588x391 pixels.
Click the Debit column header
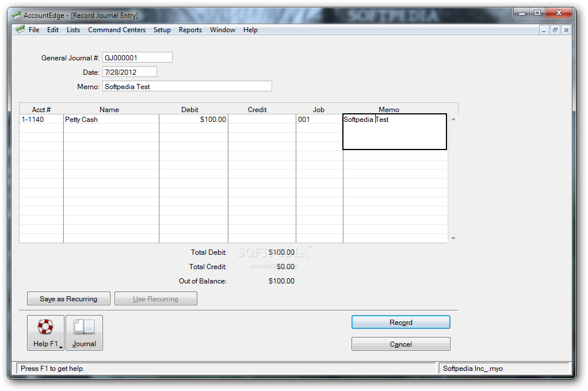click(x=190, y=109)
